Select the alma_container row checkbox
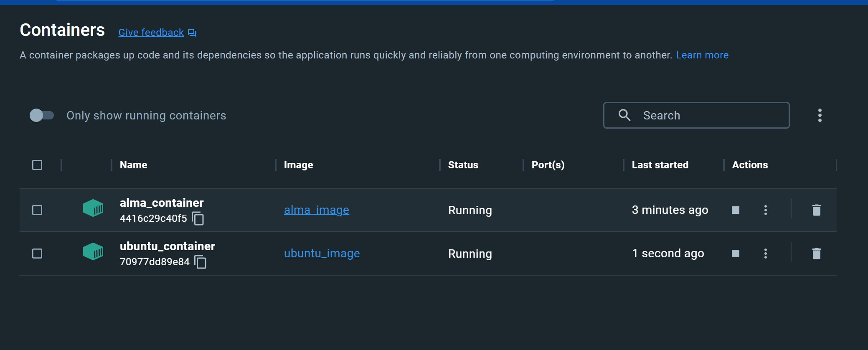 coord(37,210)
